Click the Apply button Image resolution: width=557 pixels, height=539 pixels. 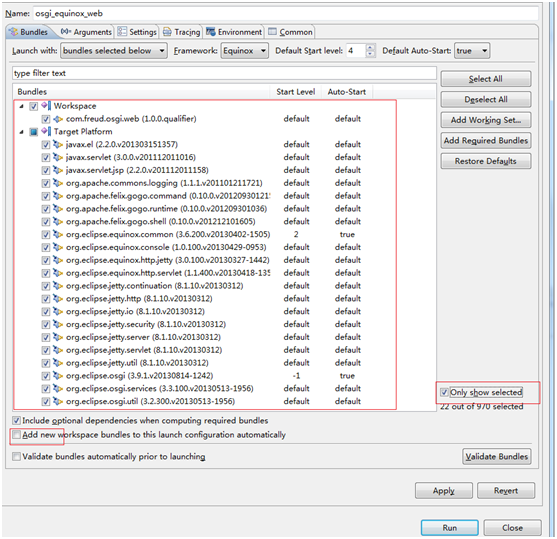444,491
